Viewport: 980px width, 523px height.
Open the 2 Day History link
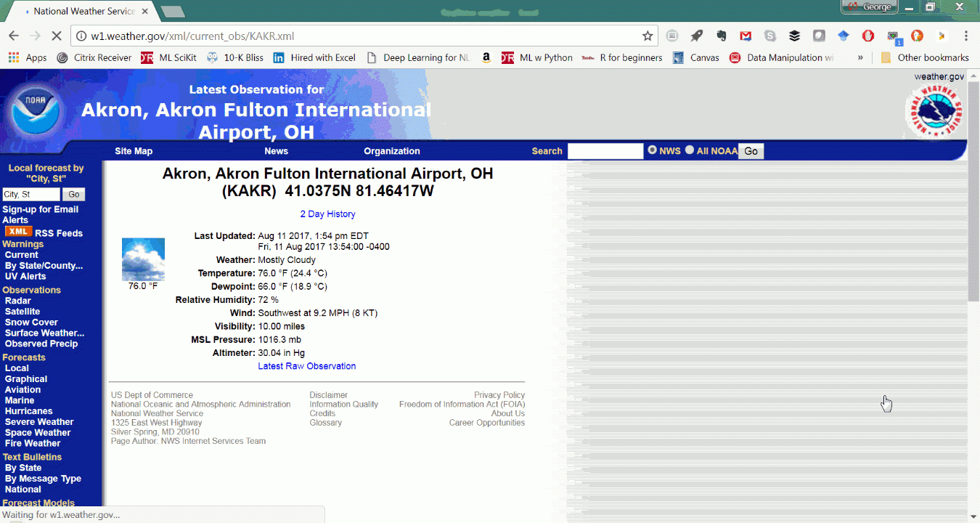[327, 214]
